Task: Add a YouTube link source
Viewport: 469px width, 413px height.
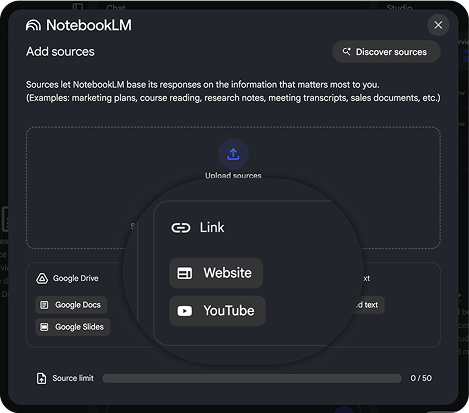Action: pyautogui.click(x=217, y=311)
